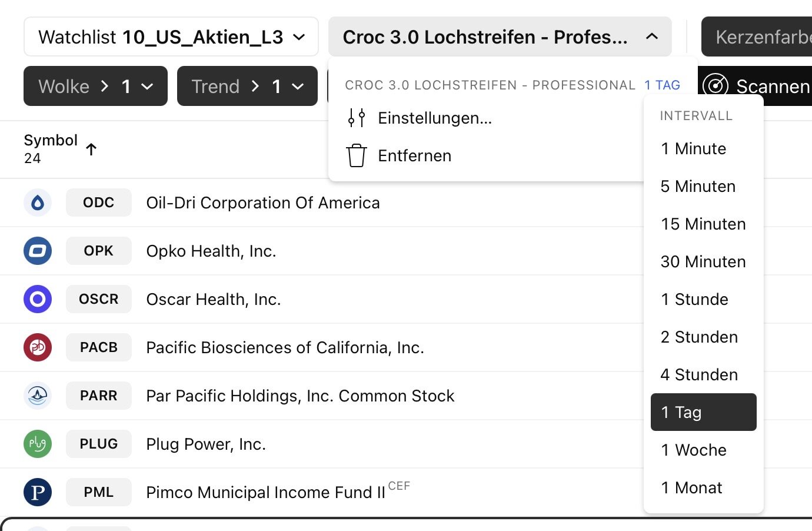Choose Entfernen to remove the indicator
This screenshot has height=531, width=812.
(414, 156)
